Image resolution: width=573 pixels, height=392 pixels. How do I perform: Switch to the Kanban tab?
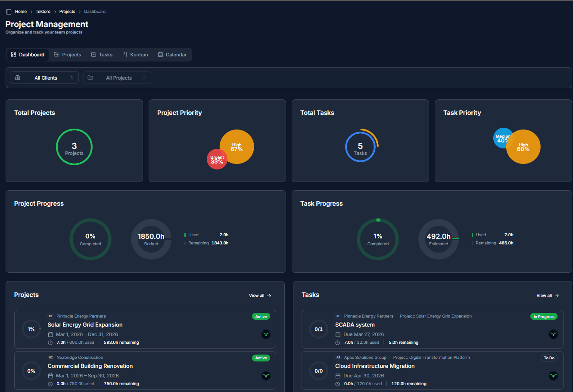(x=135, y=55)
